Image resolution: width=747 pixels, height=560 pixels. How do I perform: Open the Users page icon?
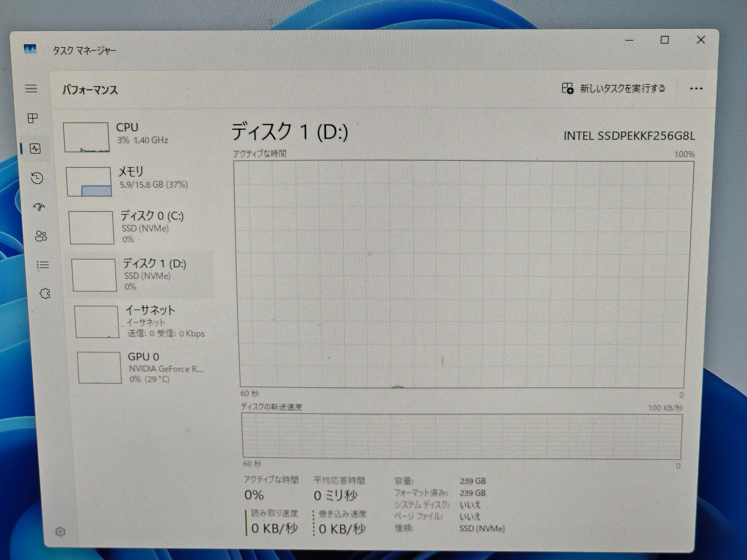tap(41, 236)
